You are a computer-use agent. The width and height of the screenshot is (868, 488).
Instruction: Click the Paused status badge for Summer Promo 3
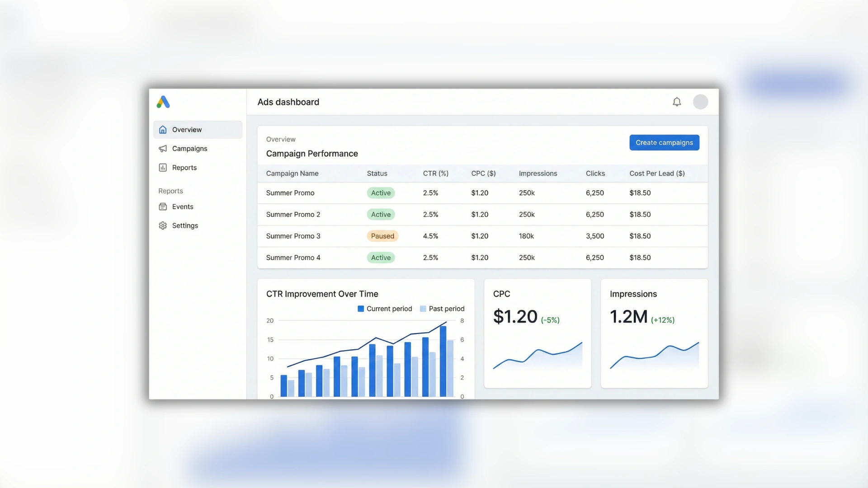coord(382,236)
